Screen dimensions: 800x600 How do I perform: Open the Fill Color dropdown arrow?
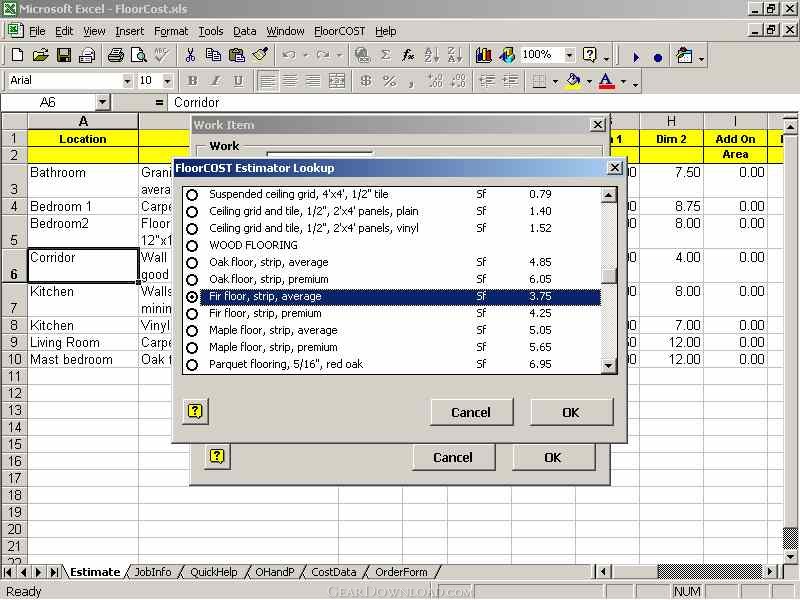(x=589, y=81)
